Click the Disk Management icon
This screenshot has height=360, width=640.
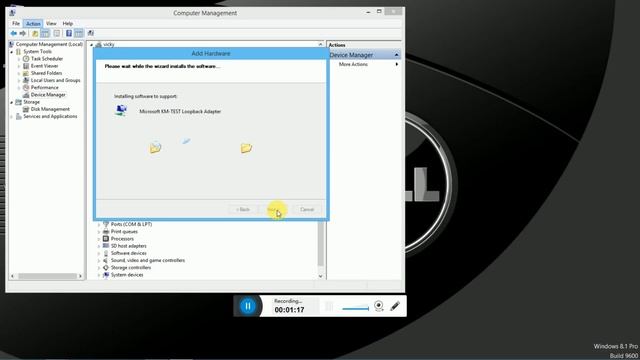(26, 109)
